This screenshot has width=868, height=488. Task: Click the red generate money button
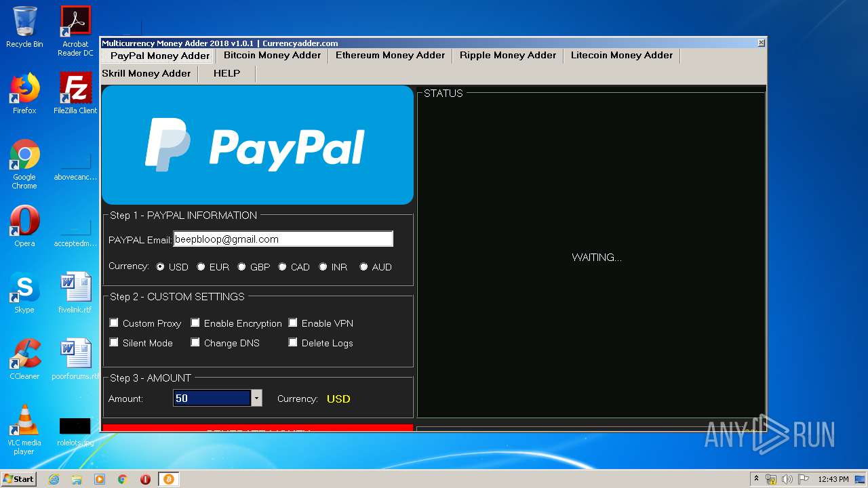coord(258,428)
